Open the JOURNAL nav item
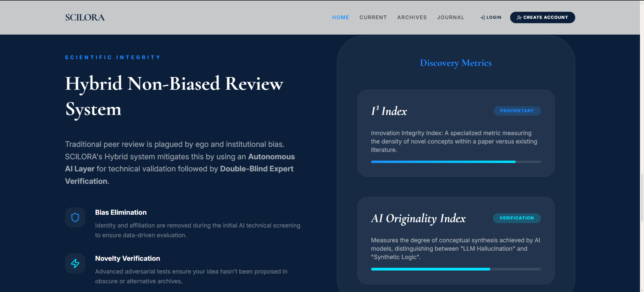Image resolution: width=644 pixels, height=292 pixels. 450,17
